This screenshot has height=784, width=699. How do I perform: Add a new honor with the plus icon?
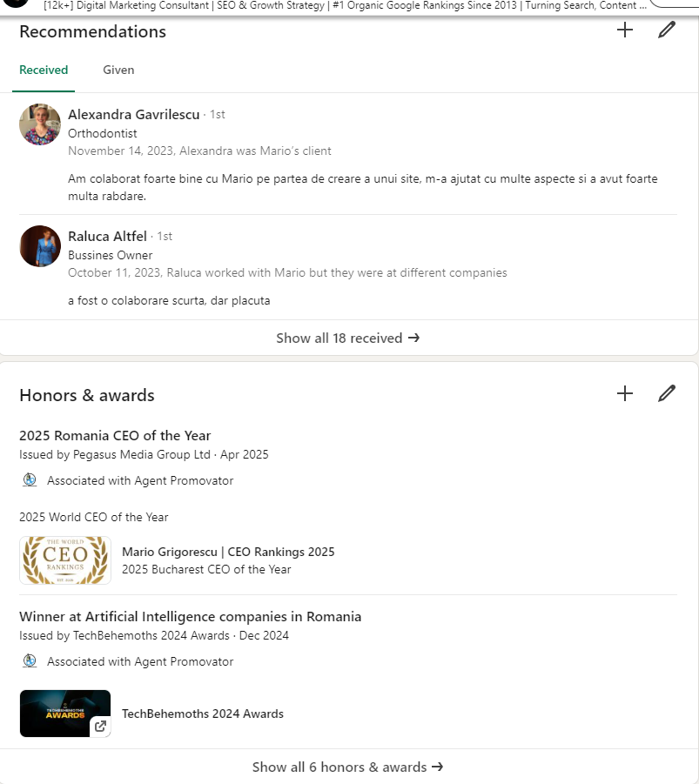624,393
